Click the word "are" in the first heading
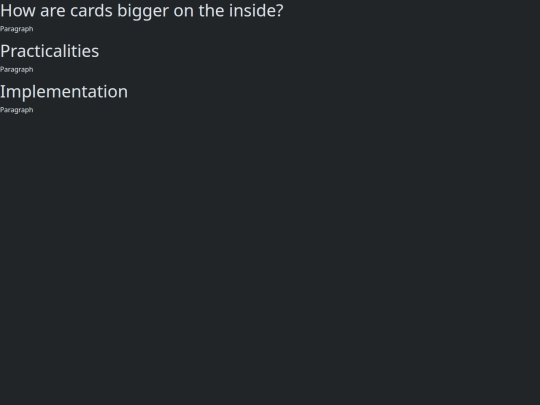Viewport: 540px width, 405px height. [x=53, y=11]
